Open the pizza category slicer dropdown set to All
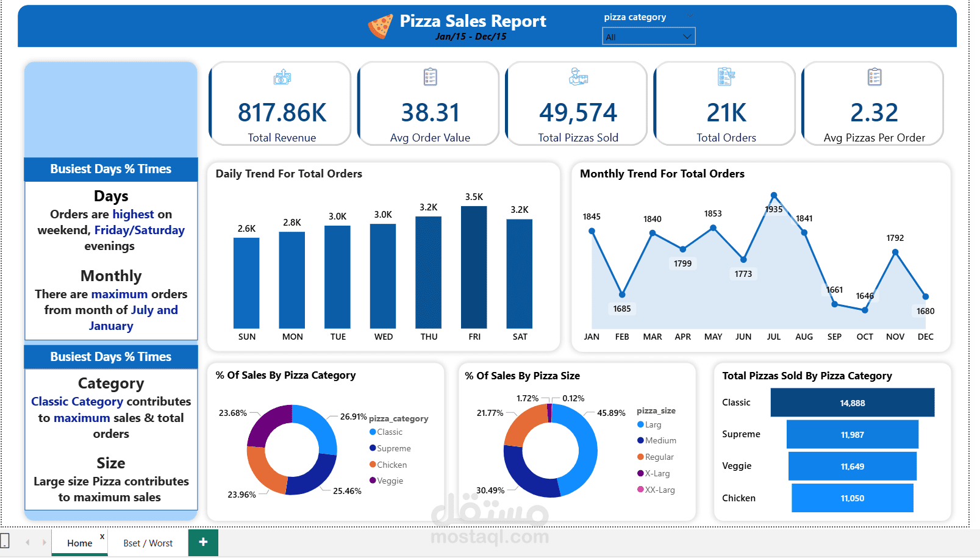 648,36
